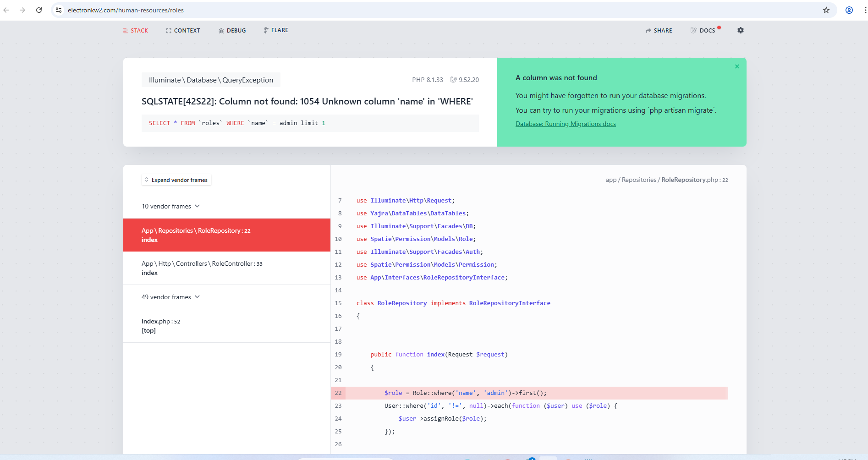Bookmark this page with star icon
The image size is (868, 460).
coord(826,10)
